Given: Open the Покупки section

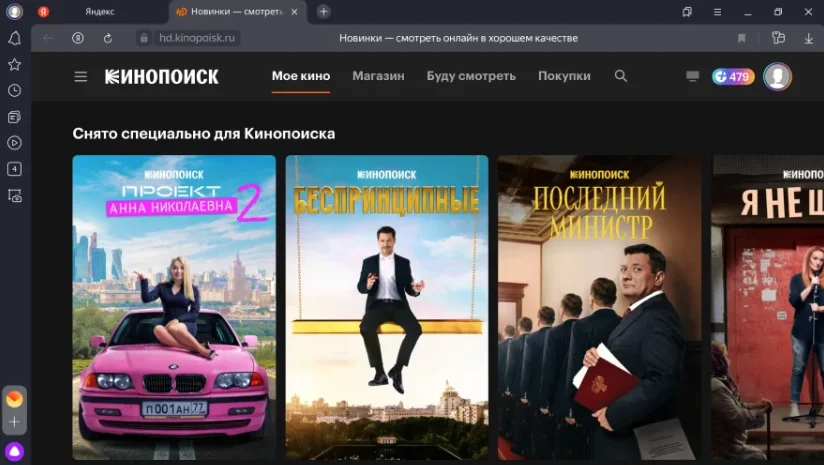Looking at the screenshot, I should 564,76.
